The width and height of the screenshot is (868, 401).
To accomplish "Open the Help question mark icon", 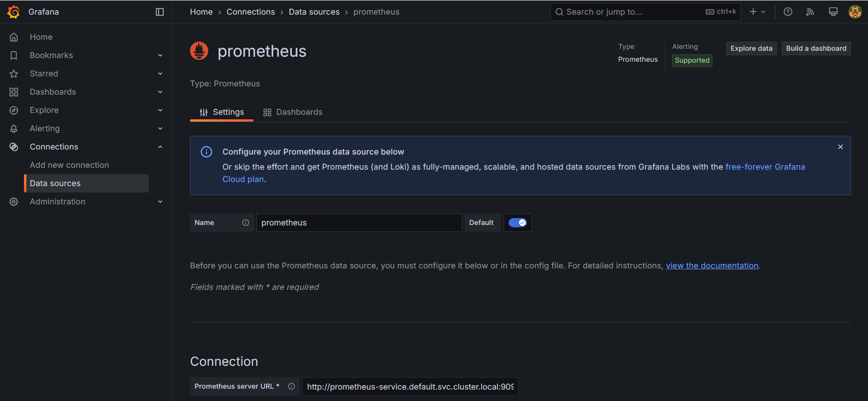I will tap(788, 12).
